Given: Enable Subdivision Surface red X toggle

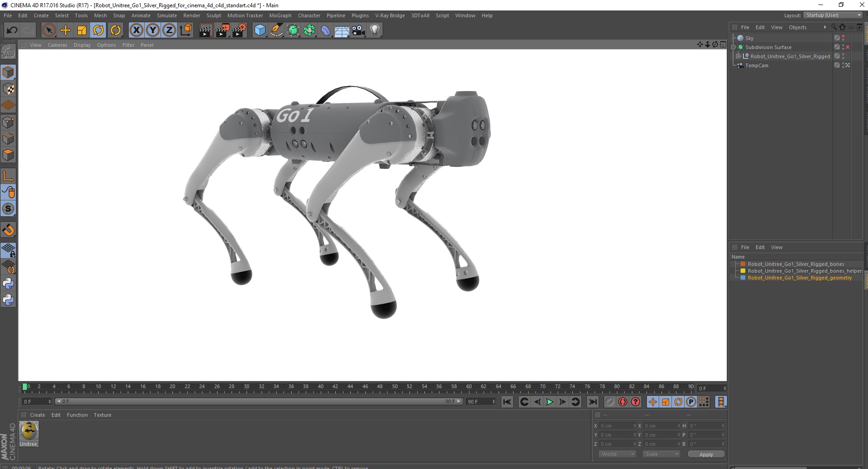Looking at the screenshot, I should pos(848,47).
